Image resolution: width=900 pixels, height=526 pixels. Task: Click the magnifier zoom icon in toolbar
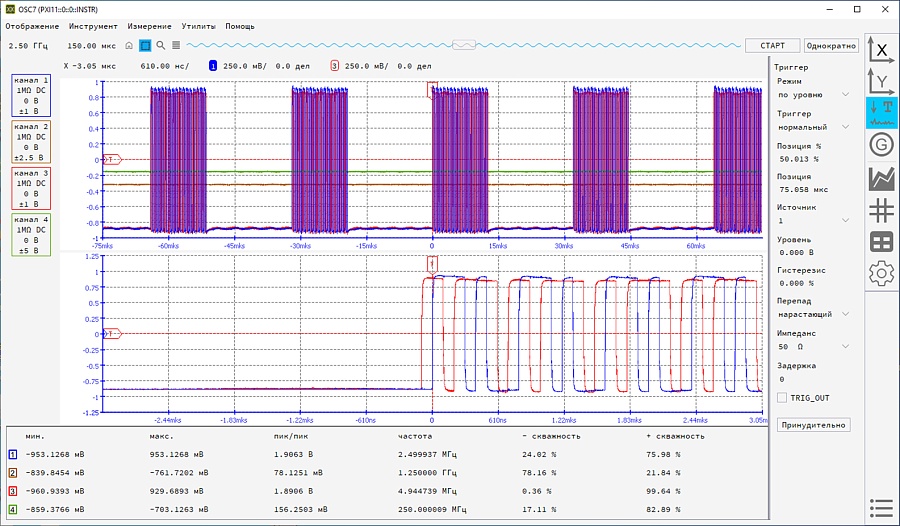pyautogui.click(x=160, y=46)
